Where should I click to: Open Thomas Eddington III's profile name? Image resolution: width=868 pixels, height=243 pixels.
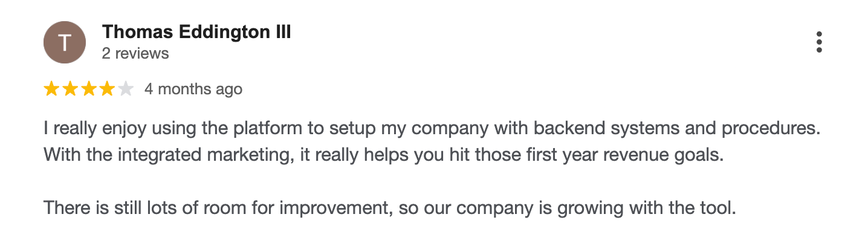coord(196,32)
